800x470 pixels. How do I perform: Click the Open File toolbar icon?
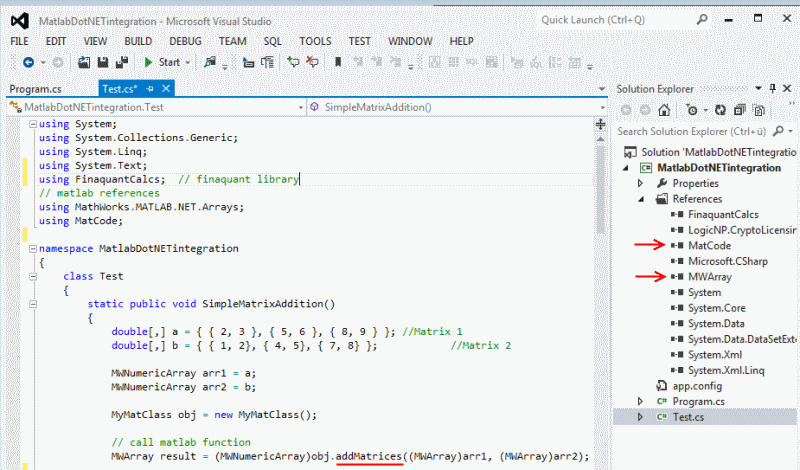[x=84, y=62]
